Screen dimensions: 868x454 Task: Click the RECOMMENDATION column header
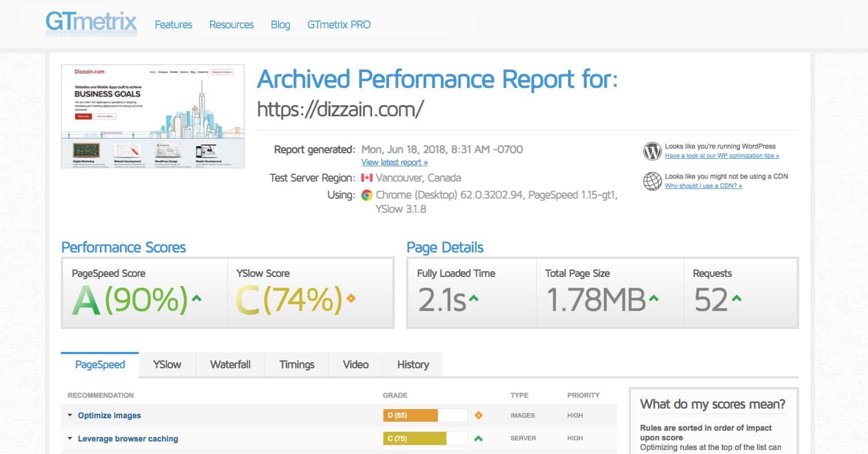(100, 395)
